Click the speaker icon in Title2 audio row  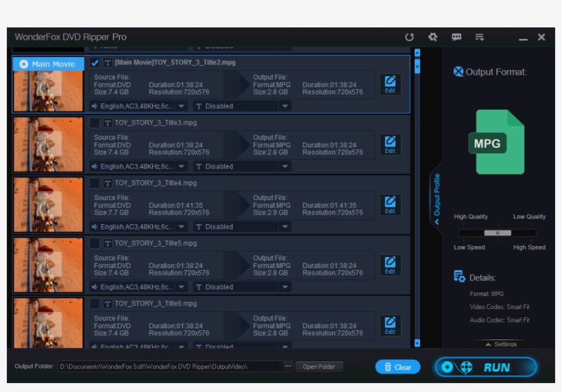(95, 106)
